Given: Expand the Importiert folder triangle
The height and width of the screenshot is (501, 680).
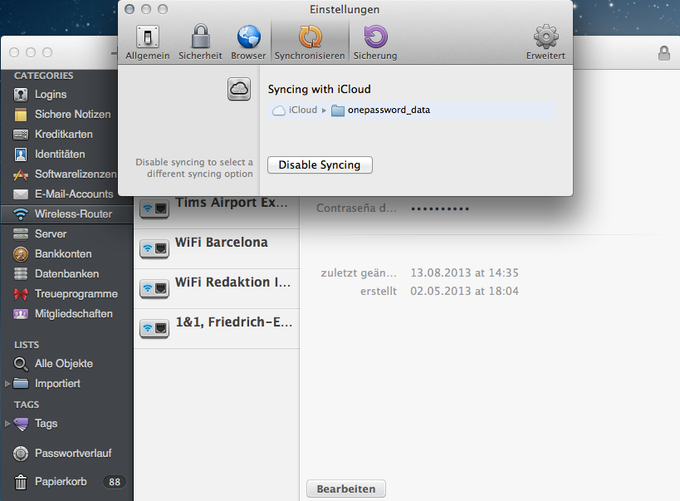Looking at the screenshot, I should [x=7, y=383].
